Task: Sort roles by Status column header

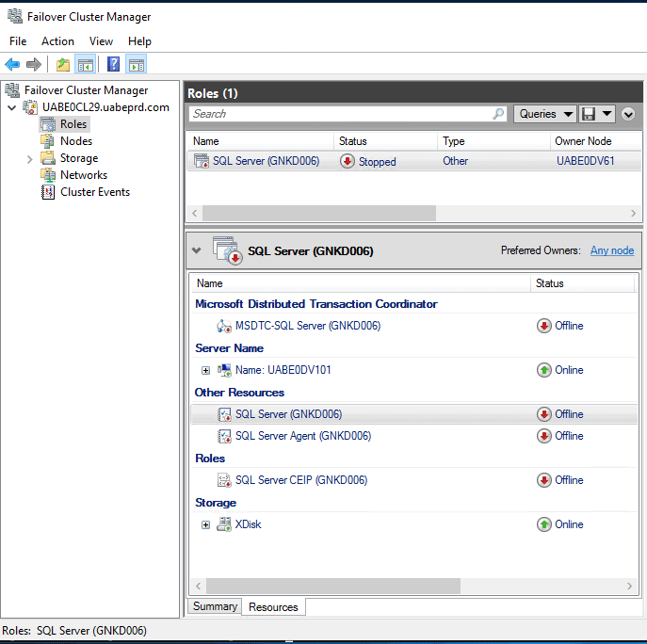Action: pos(385,141)
